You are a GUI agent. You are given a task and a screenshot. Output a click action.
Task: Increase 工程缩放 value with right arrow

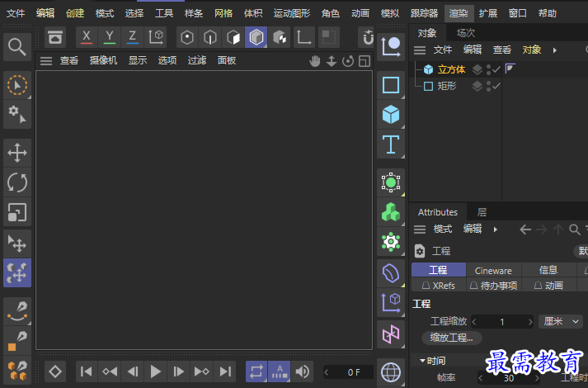pos(530,322)
